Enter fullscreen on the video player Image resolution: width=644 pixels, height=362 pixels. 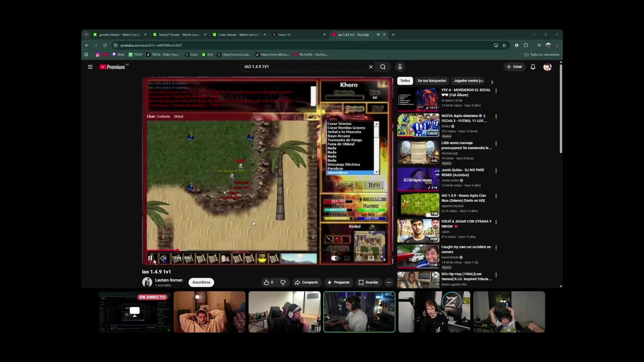[x=383, y=258]
